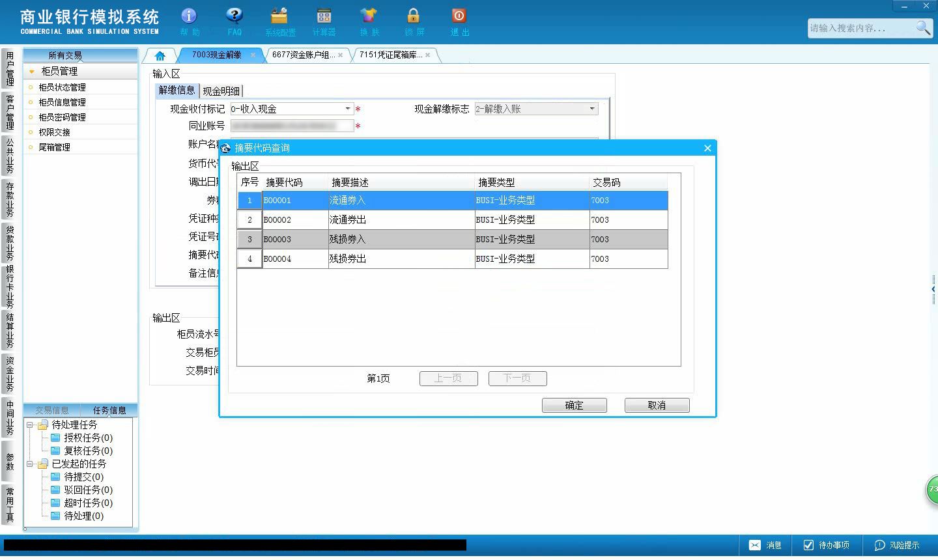Image resolution: width=938 pixels, height=560 pixels.
Task: Select row B00003 残损券入
Action: coord(452,239)
